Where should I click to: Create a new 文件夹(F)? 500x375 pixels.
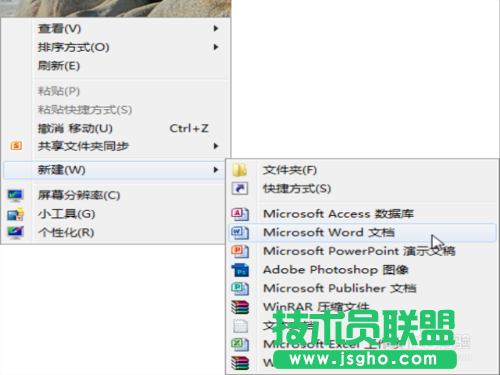[x=362, y=170]
